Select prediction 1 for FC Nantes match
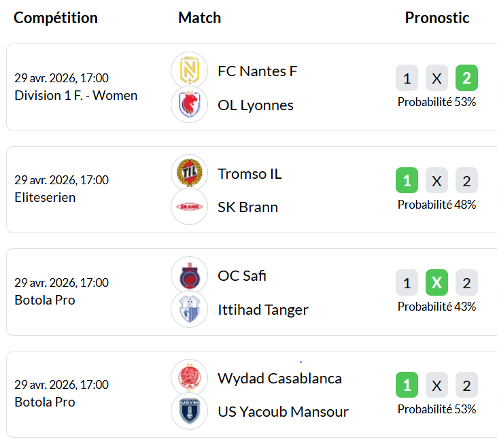The height and width of the screenshot is (448, 497). 407,78
